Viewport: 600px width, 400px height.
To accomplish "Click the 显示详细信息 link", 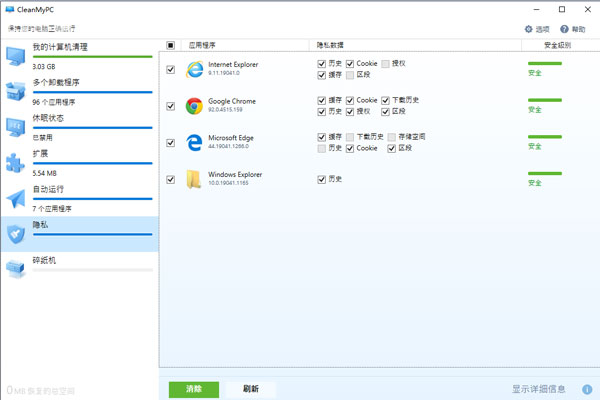I will 539,389.
